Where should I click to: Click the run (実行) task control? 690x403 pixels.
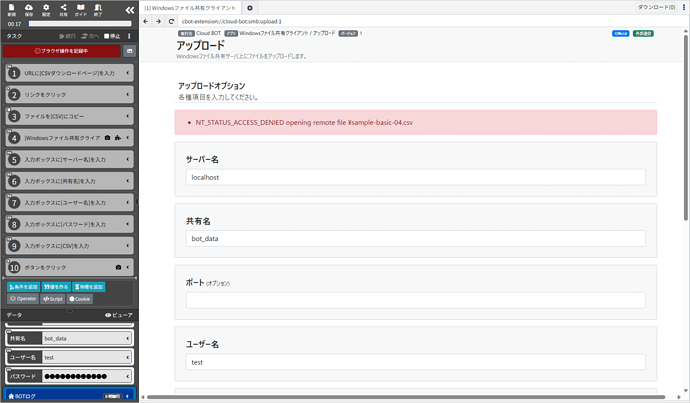click(67, 36)
